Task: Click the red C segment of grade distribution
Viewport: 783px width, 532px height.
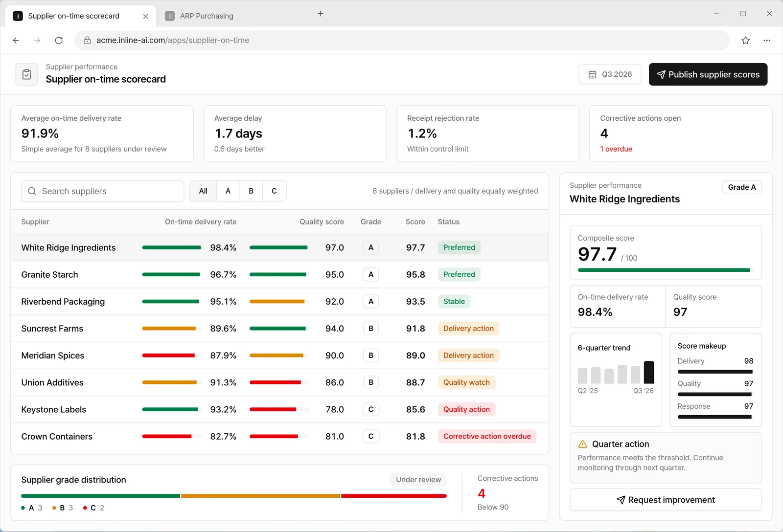Action: [x=394, y=496]
